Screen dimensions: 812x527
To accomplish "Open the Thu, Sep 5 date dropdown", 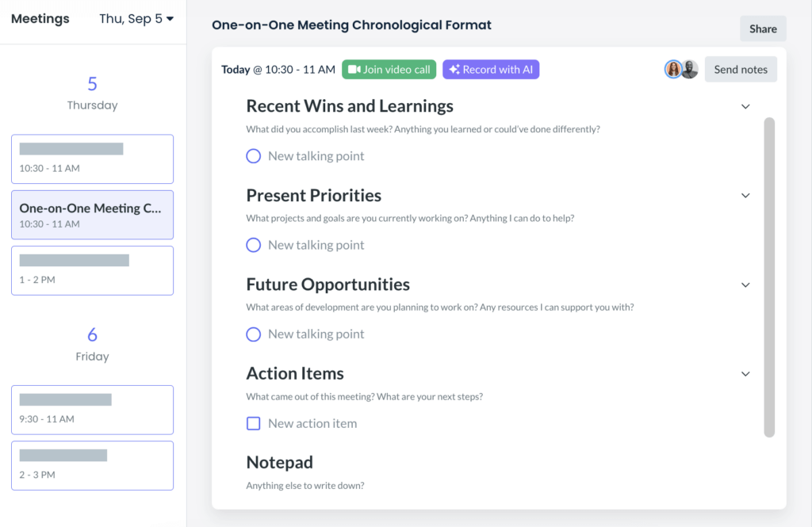I will [x=136, y=19].
